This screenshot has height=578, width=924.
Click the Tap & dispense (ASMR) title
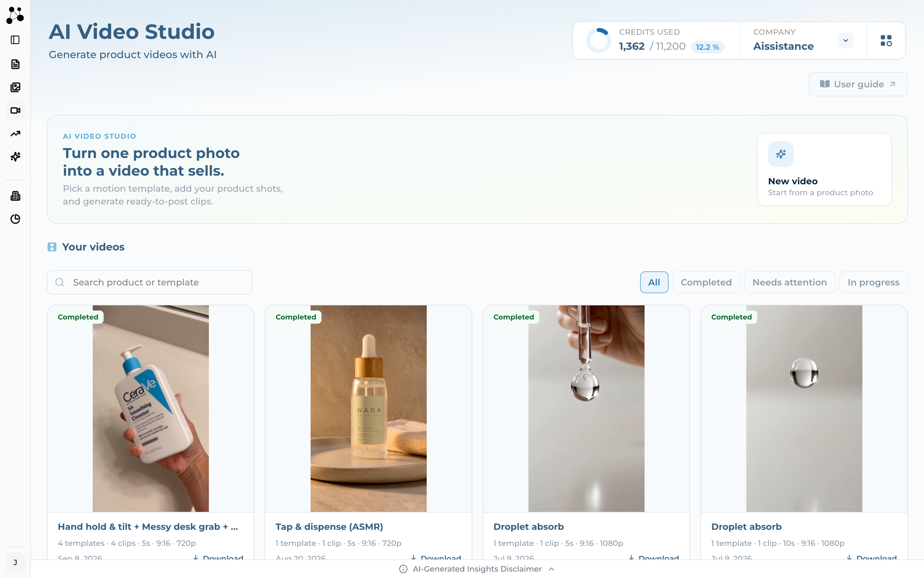pyautogui.click(x=329, y=526)
